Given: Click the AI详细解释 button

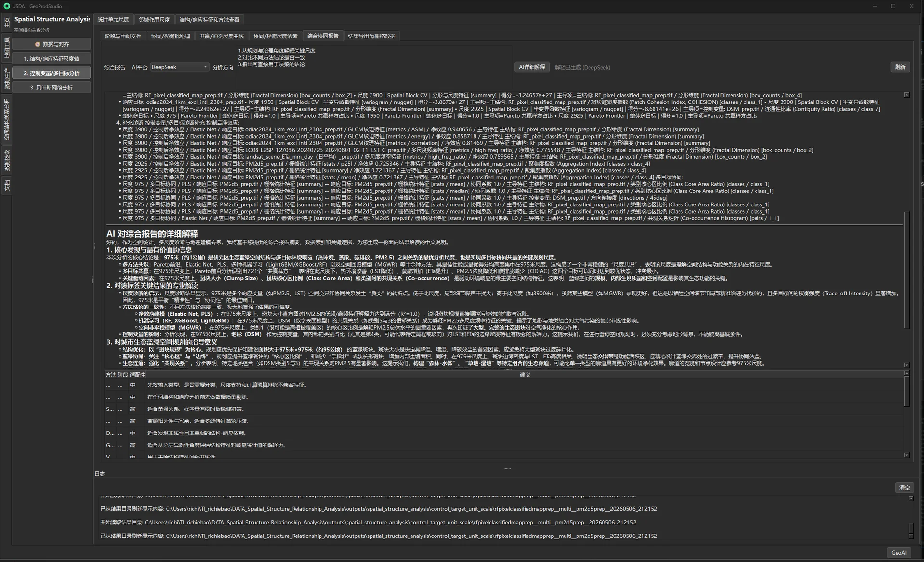Looking at the screenshot, I should coord(532,67).
